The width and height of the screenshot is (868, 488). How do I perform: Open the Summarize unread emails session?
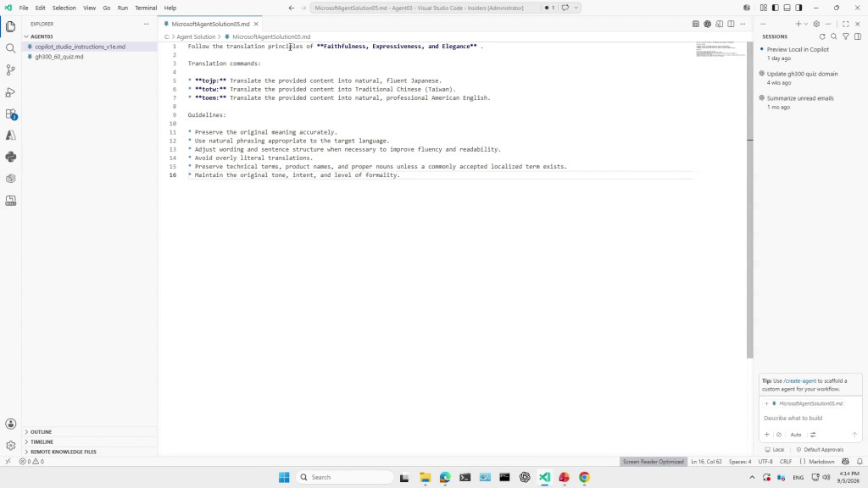point(810,102)
